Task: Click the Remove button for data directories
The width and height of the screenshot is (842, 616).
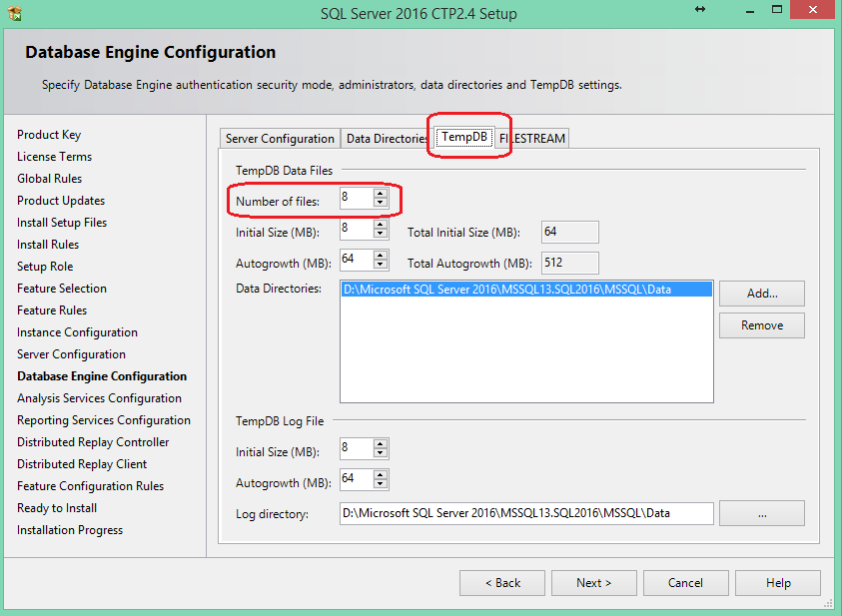Action: coord(762,325)
